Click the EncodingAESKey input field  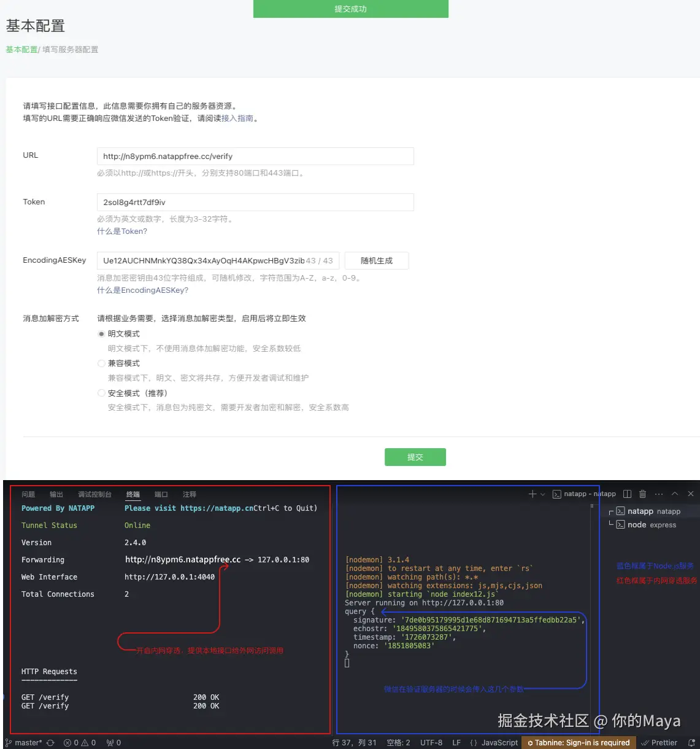pyautogui.click(x=218, y=260)
